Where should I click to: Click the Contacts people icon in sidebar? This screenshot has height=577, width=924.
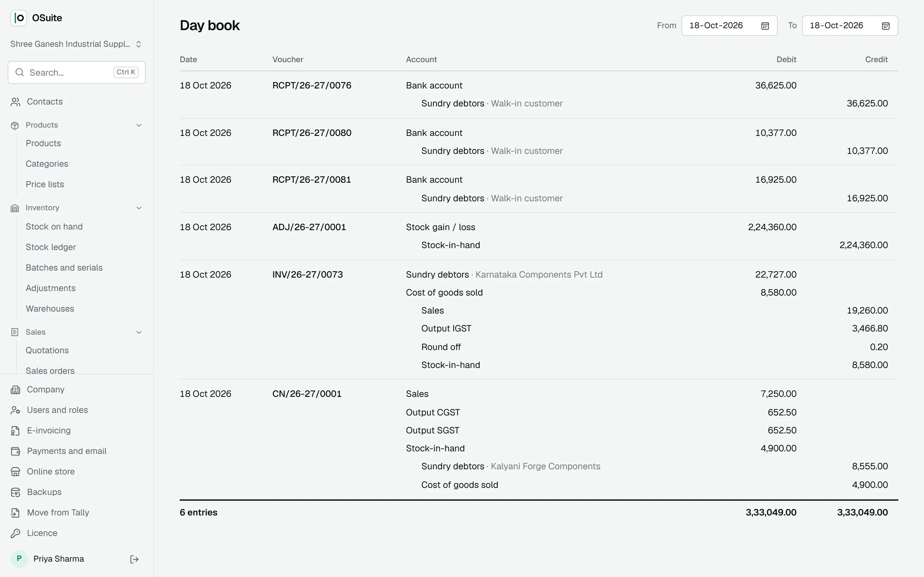[x=15, y=102]
